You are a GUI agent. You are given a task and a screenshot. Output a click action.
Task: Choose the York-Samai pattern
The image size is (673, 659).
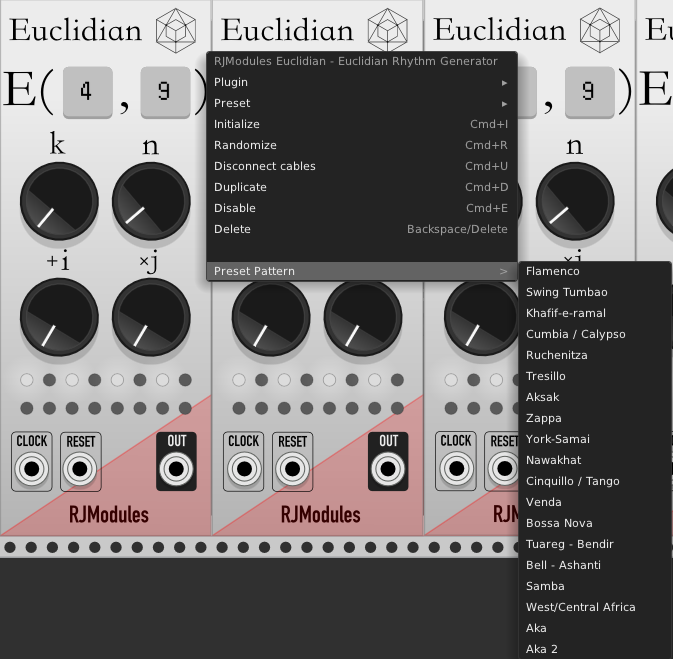(595, 440)
